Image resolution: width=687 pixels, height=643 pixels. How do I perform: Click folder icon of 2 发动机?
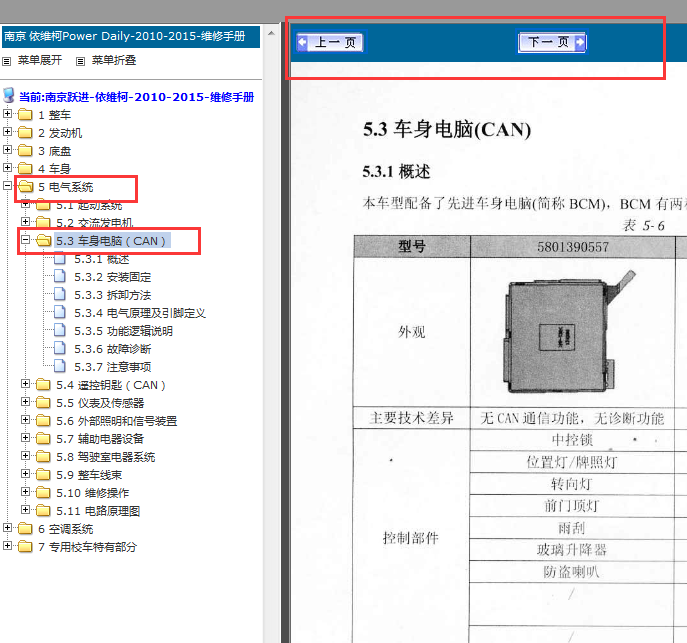tap(25, 132)
